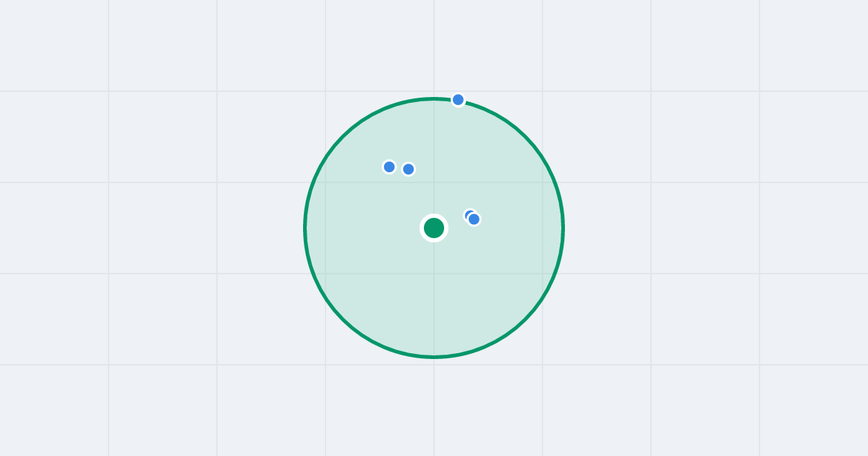
Task: Select the leftmost blue dot inside the circle
Action: pos(389,167)
